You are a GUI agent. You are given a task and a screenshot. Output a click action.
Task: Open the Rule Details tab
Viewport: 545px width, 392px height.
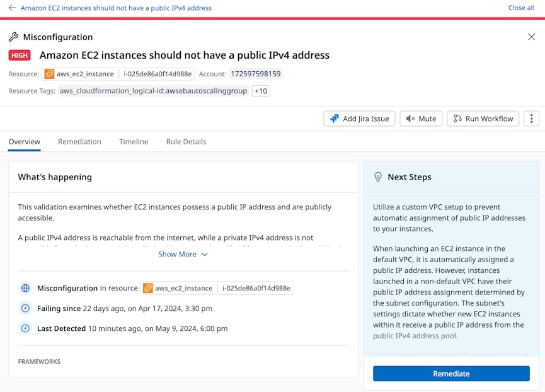coord(186,142)
